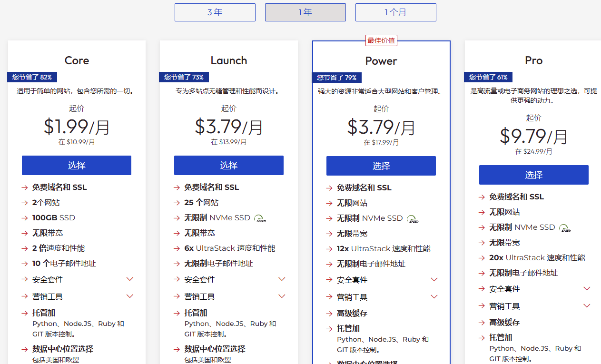
Task: Expand 安全套件 in the Core plan
Action: point(129,279)
